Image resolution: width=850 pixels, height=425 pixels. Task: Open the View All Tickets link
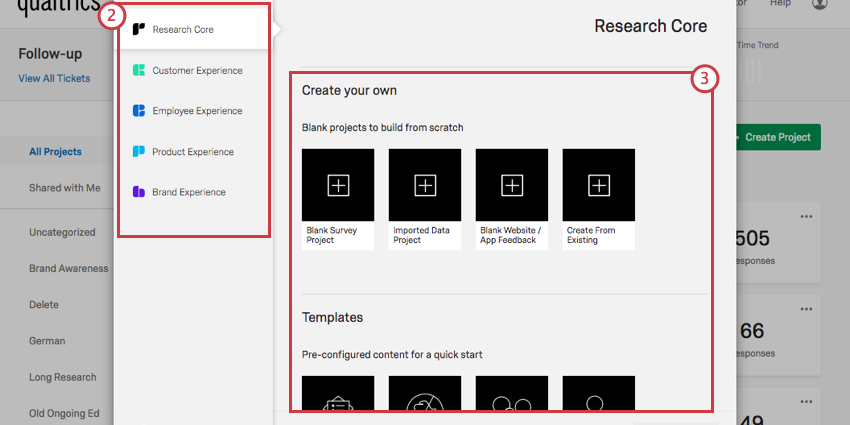54,78
